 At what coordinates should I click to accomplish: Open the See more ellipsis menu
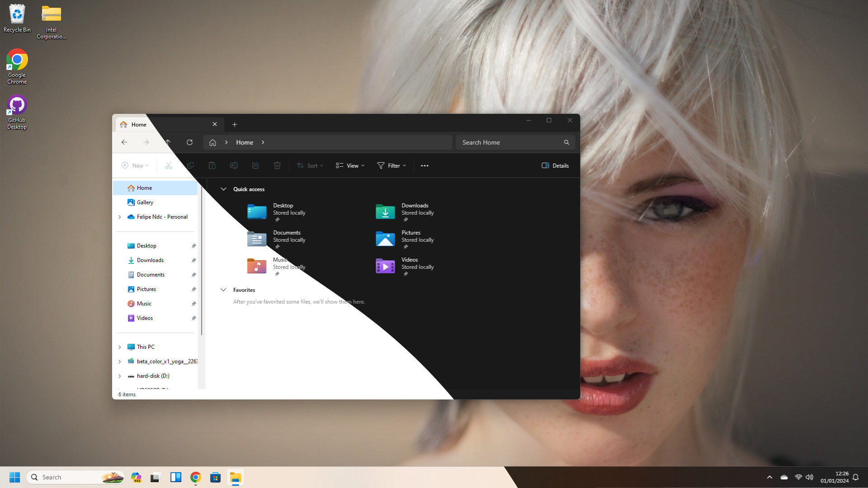point(425,166)
